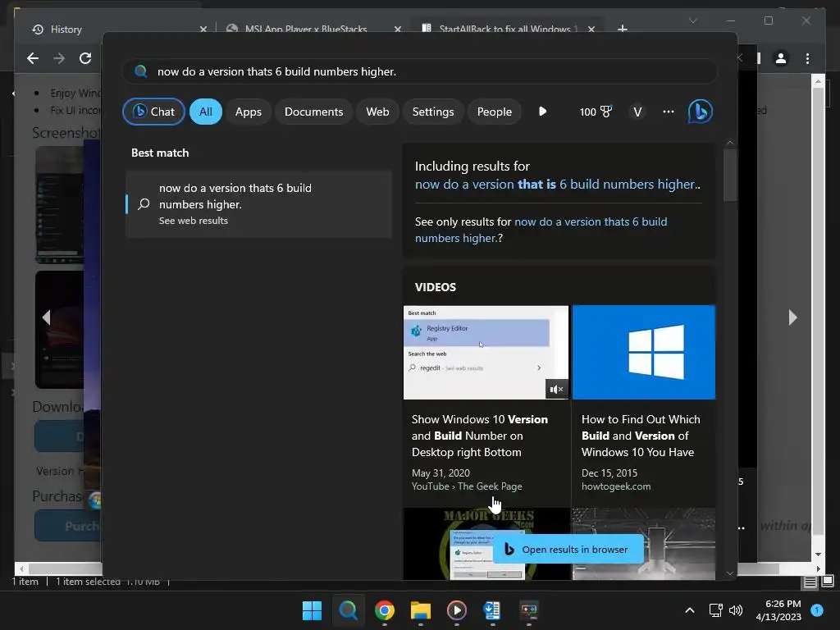Open the network icon in system tray

click(715, 610)
